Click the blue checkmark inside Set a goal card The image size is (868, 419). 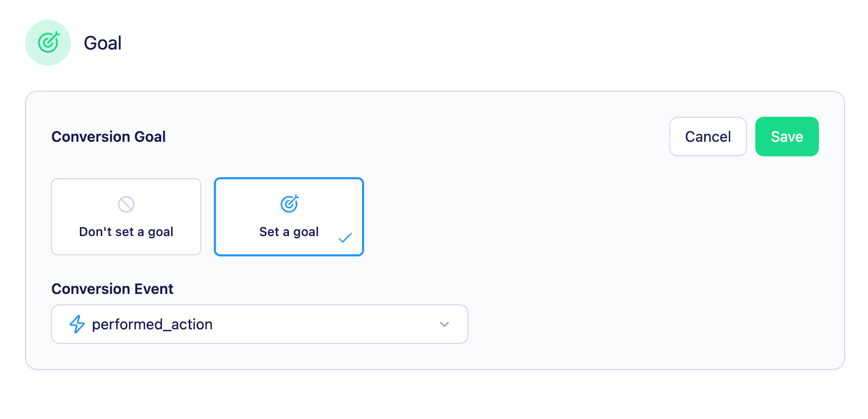[345, 237]
